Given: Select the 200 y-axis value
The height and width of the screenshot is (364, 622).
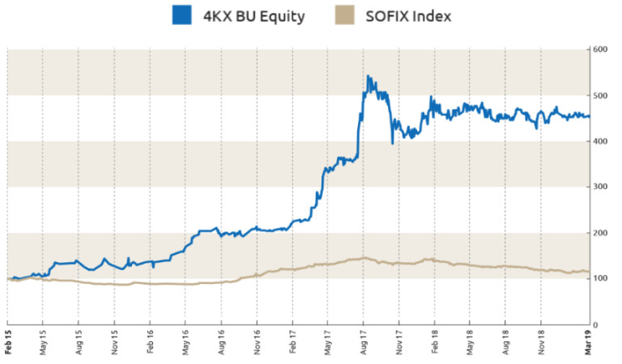Looking at the screenshot, I should point(600,233).
